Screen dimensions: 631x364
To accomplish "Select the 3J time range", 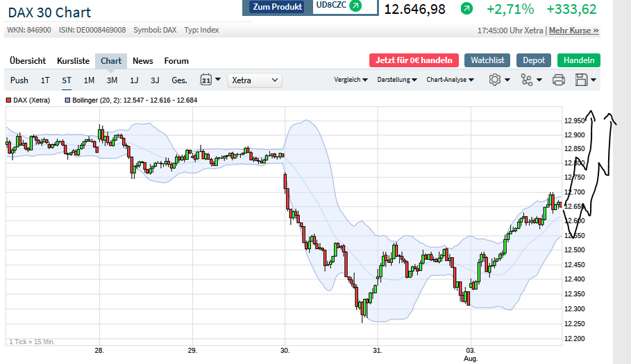I will [155, 80].
